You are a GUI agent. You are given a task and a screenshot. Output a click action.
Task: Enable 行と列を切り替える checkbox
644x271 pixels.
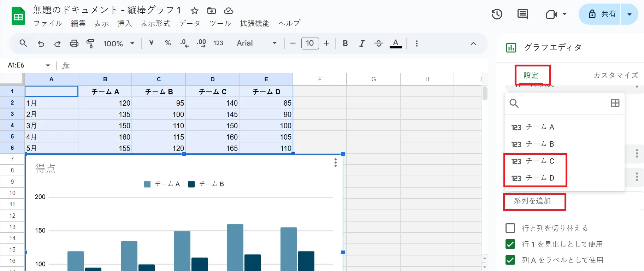coord(510,228)
